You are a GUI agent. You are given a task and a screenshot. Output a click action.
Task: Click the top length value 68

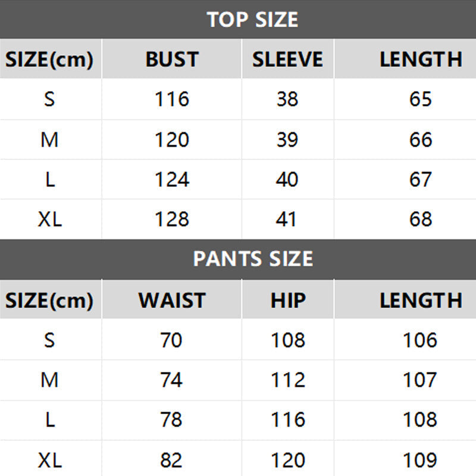click(421, 220)
